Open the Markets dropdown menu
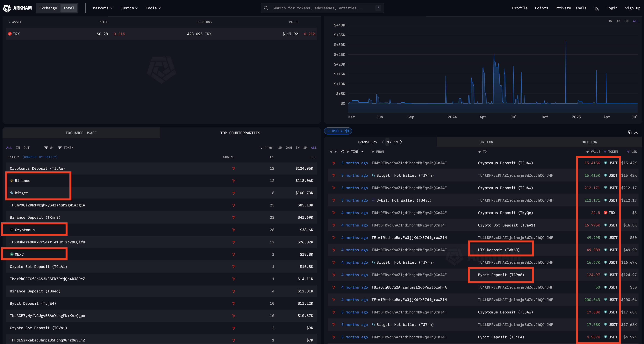 [103, 8]
